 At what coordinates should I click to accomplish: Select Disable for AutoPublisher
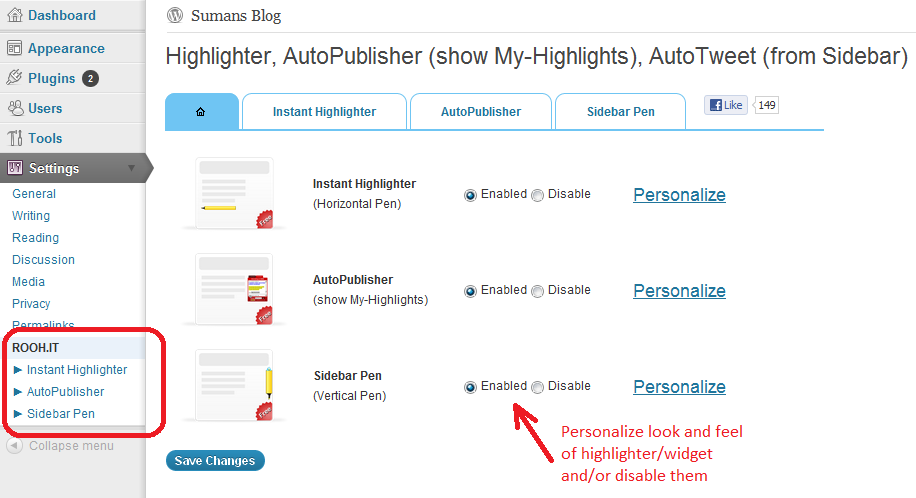[537, 291]
